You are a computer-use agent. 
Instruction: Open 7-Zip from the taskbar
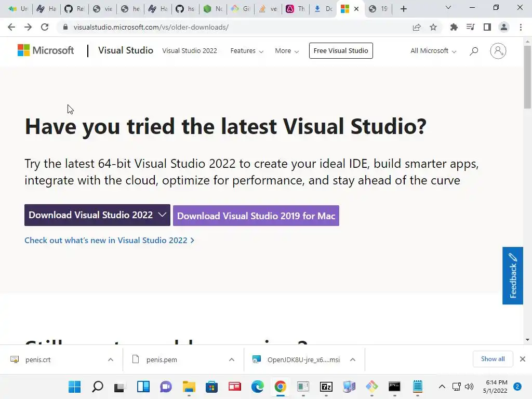pos(326,387)
